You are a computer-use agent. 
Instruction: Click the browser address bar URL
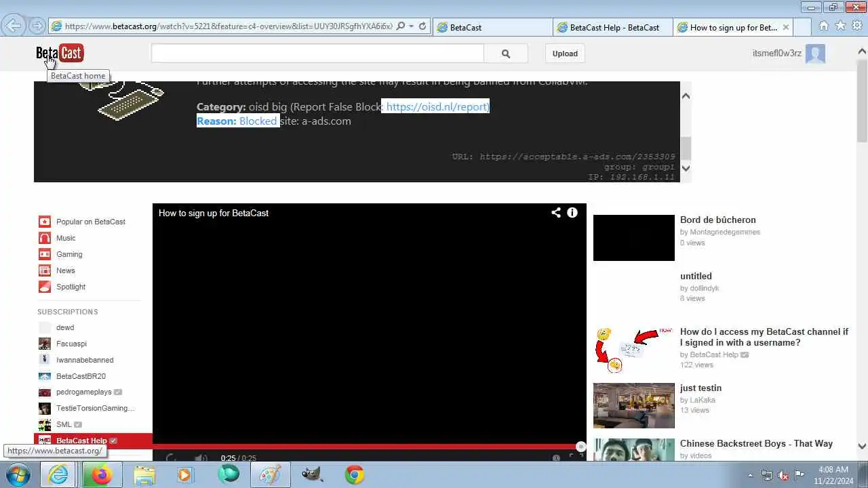229,26
